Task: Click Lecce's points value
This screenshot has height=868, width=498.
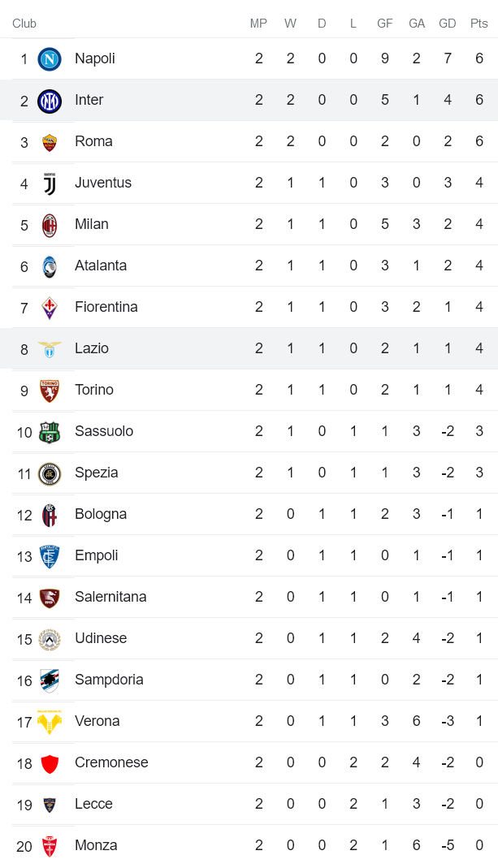Action: 479,804
